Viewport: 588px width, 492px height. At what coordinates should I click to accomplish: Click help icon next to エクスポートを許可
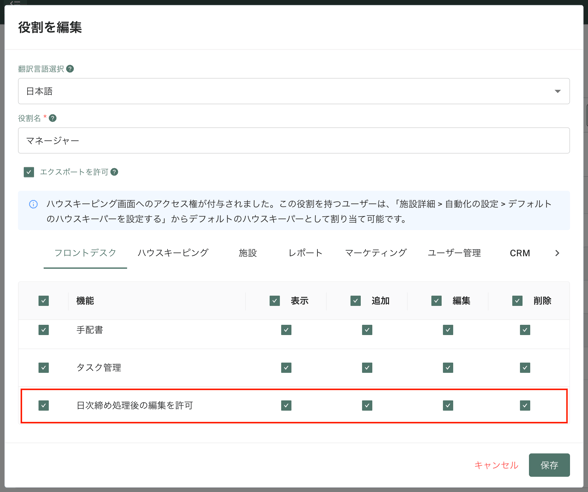tap(114, 172)
